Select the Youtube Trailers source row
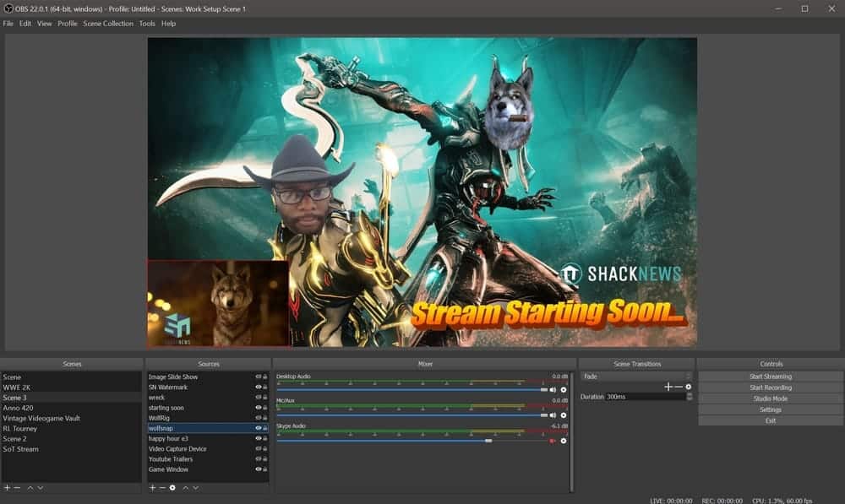Image resolution: width=845 pixels, height=504 pixels. tap(208, 459)
